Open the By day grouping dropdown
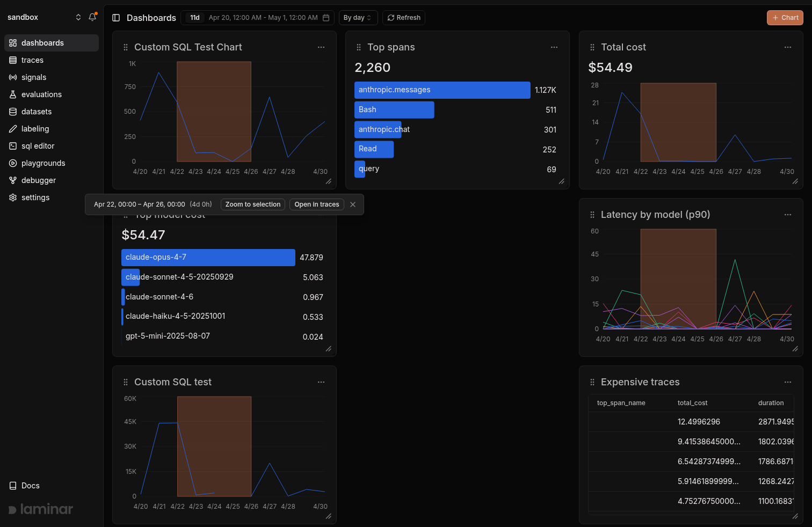812x527 pixels. point(358,18)
